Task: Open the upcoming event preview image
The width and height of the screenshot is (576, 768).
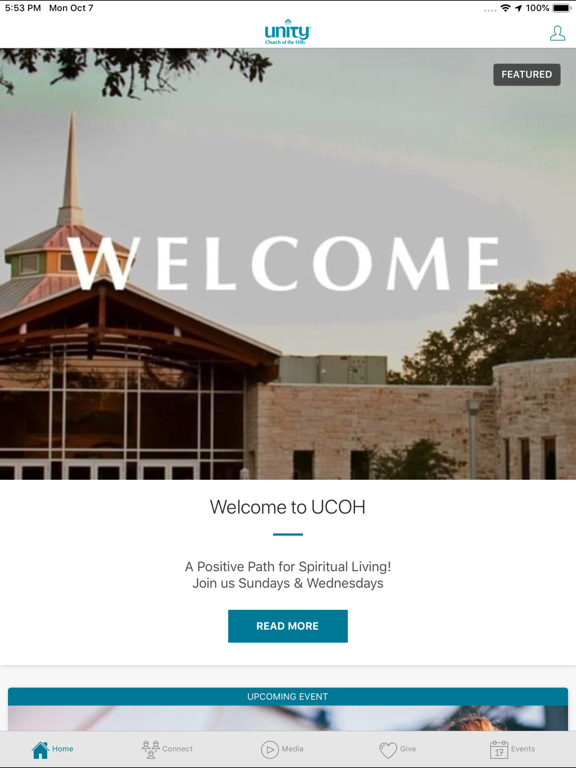Action: (288, 719)
